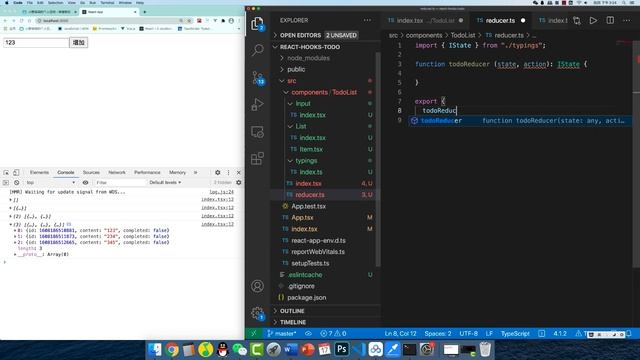The height and width of the screenshot is (360, 640).
Task: Open the Explorer view in activity bar
Action: [257, 24]
